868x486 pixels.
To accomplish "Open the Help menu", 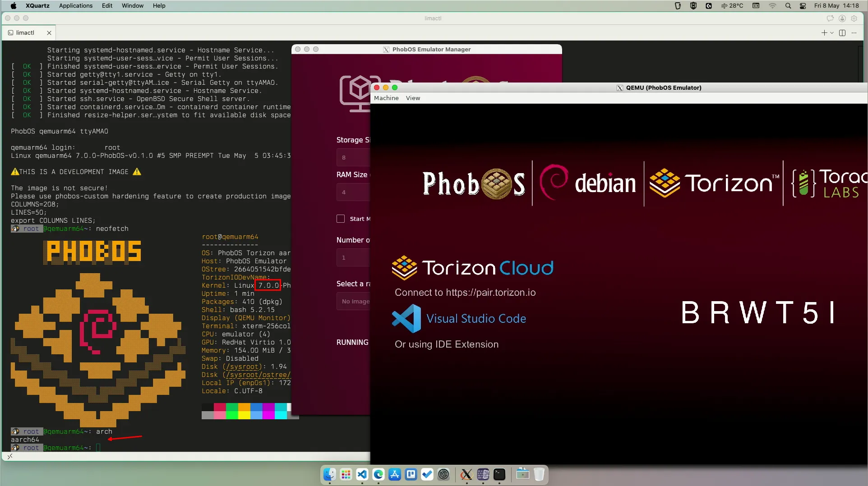I will (x=159, y=6).
